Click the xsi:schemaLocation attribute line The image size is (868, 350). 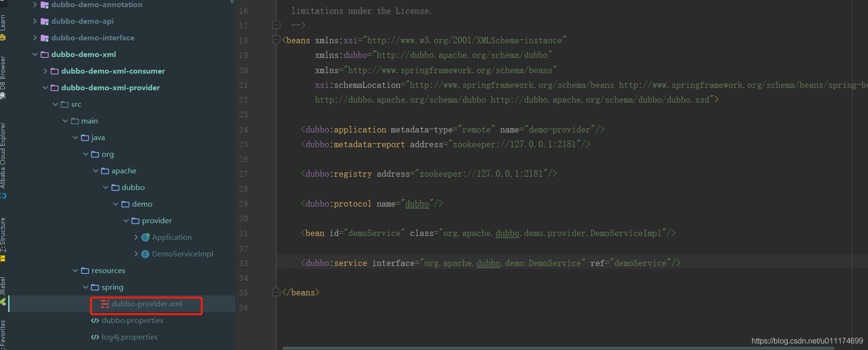point(591,85)
